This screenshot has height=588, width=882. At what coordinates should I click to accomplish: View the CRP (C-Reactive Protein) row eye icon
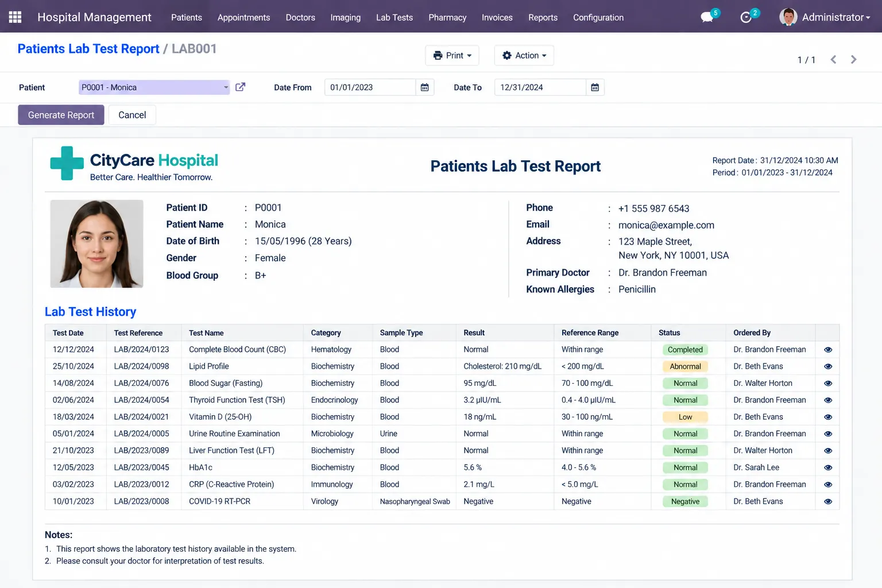point(828,485)
